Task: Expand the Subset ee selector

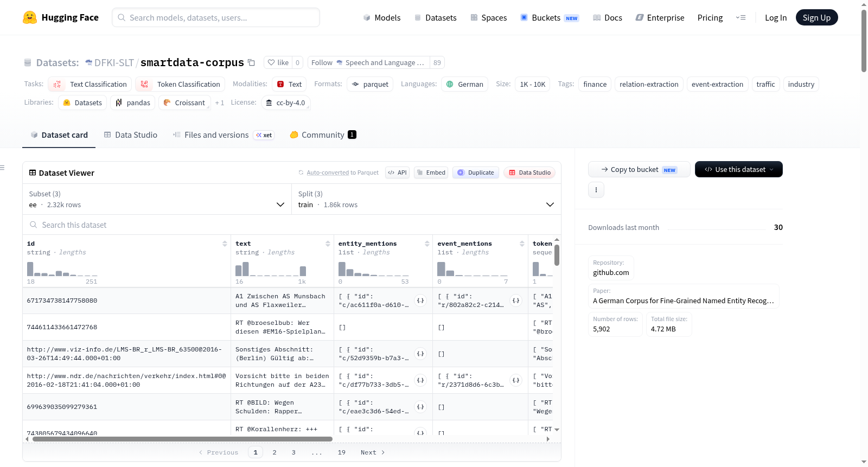Action: point(157,199)
